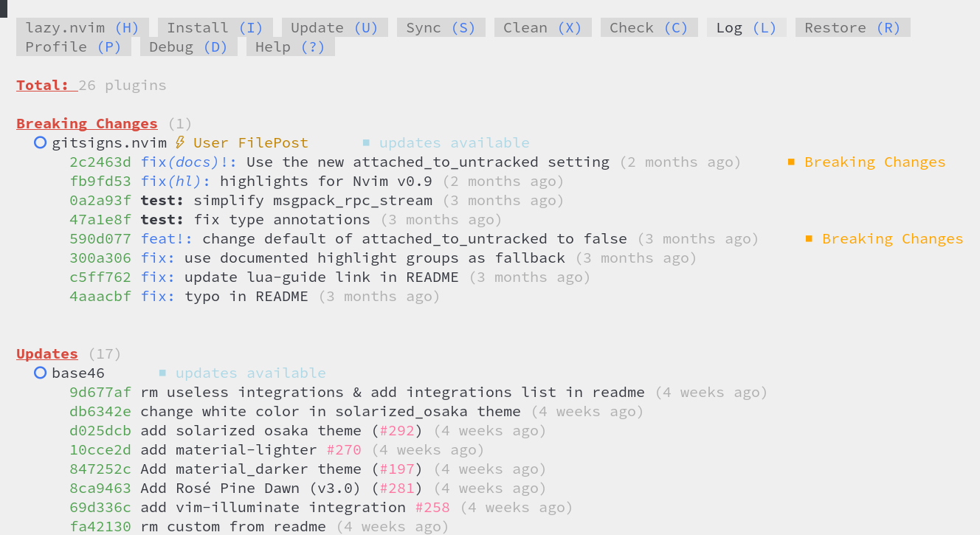Click square marker before base46 updates available

point(162,373)
